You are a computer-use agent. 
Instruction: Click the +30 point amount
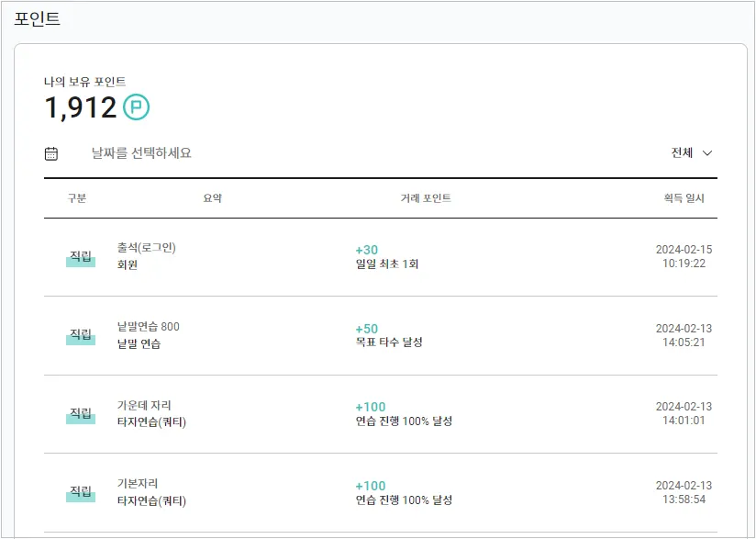(366, 250)
